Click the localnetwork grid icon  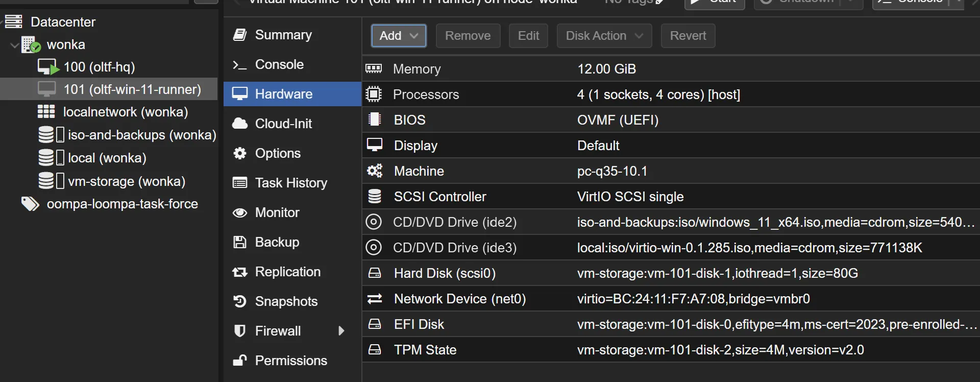[46, 112]
